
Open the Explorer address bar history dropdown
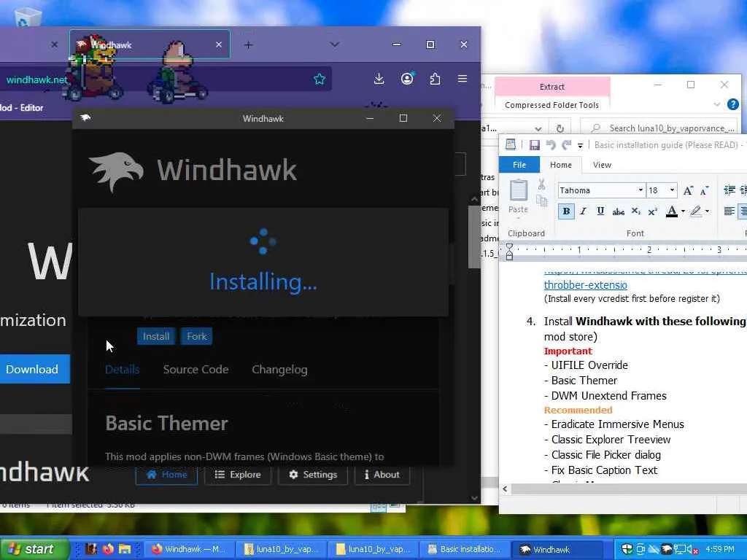pos(538,128)
